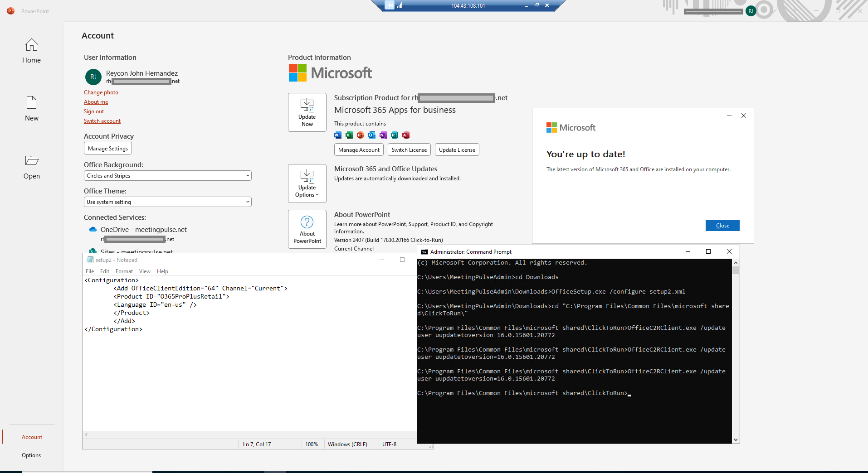Click the Command Prompt scroll down arrow
868x473 pixels.
point(736,440)
